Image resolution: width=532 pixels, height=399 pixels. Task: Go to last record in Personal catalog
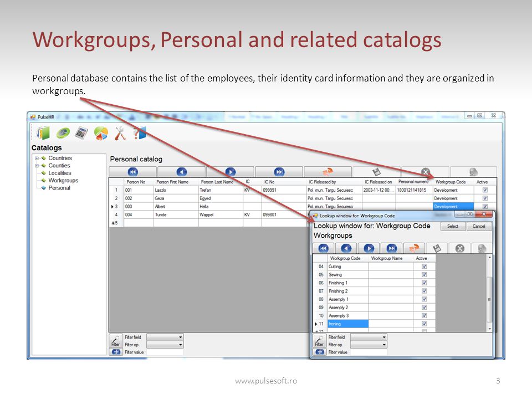tap(279, 172)
